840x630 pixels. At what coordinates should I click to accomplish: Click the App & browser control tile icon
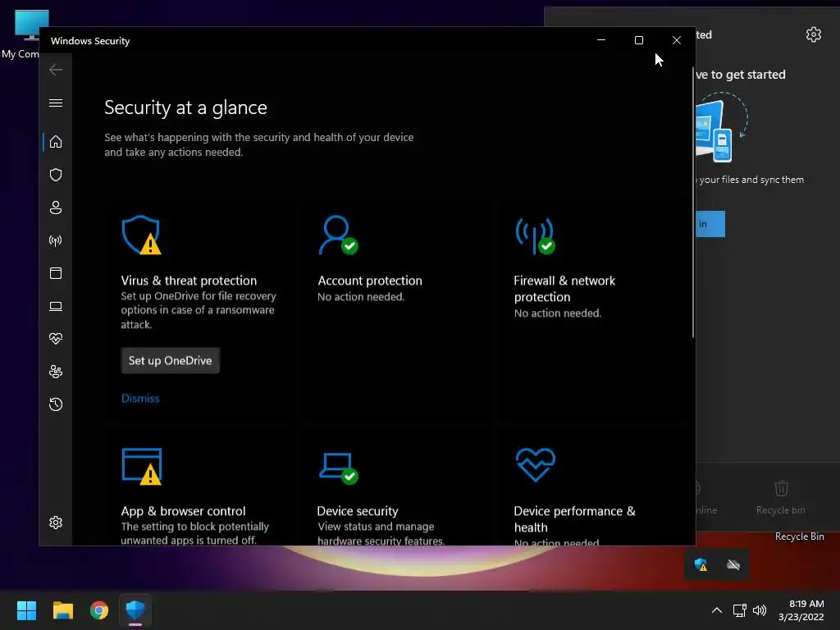click(x=142, y=466)
